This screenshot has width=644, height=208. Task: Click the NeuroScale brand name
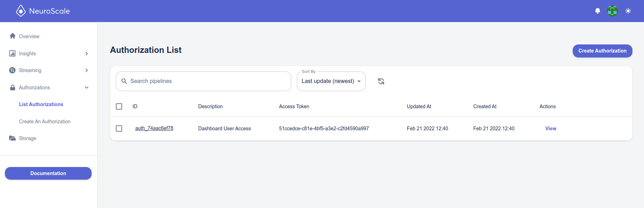[49, 11]
